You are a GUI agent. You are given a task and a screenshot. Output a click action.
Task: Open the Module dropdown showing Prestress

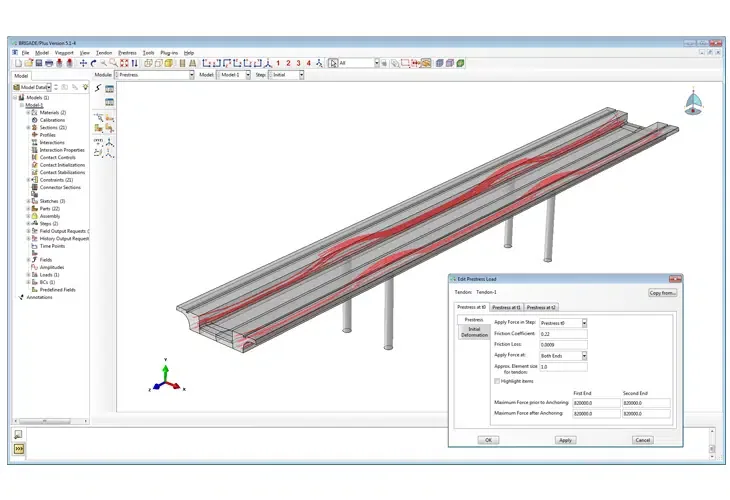(x=155, y=74)
